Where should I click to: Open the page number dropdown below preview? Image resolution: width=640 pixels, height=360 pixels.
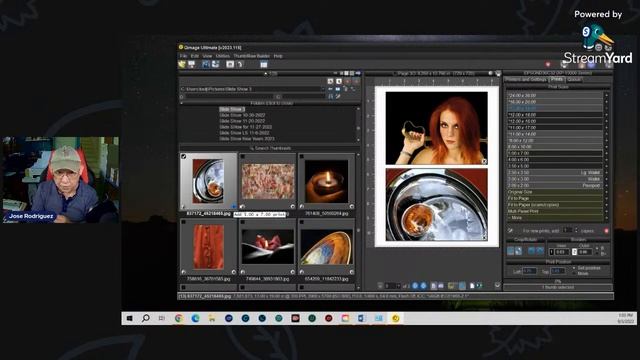click(398, 286)
